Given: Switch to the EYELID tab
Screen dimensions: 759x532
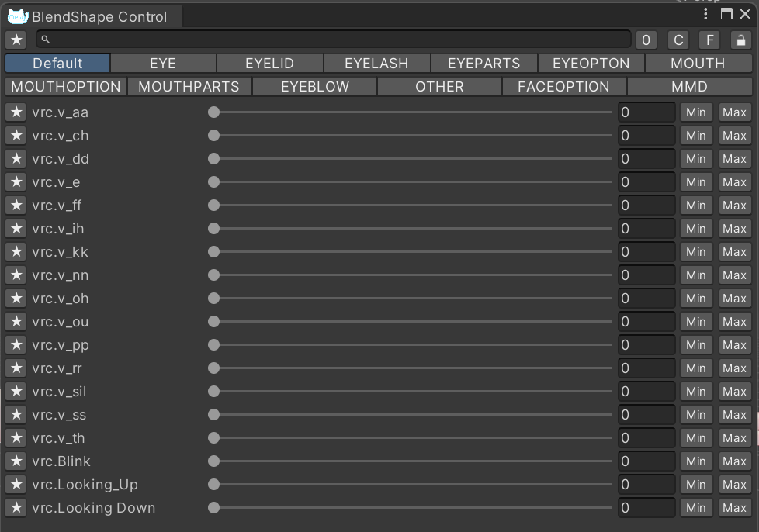Looking at the screenshot, I should 269,64.
